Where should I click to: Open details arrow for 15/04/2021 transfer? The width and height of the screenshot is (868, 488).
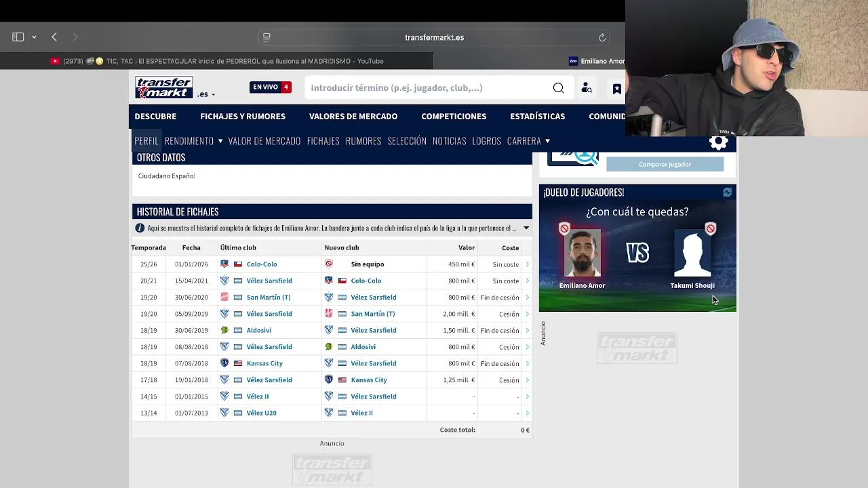click(527, 281)
